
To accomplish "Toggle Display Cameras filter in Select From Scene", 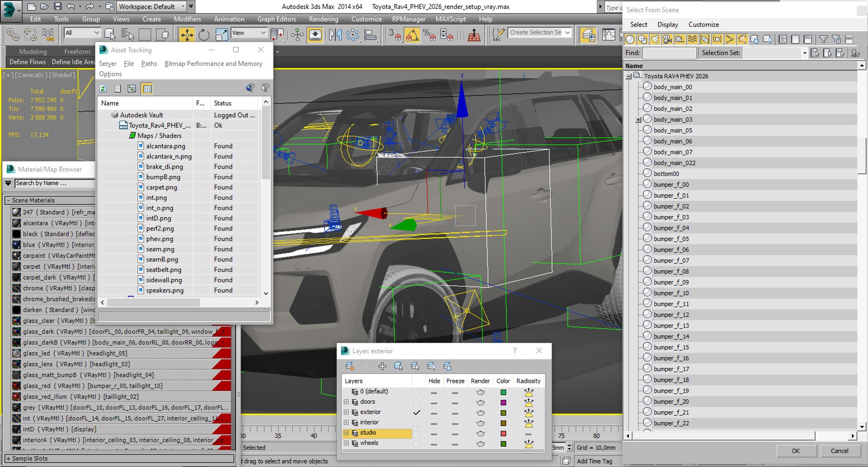I will pyautogui.click(x=667, y=39).
